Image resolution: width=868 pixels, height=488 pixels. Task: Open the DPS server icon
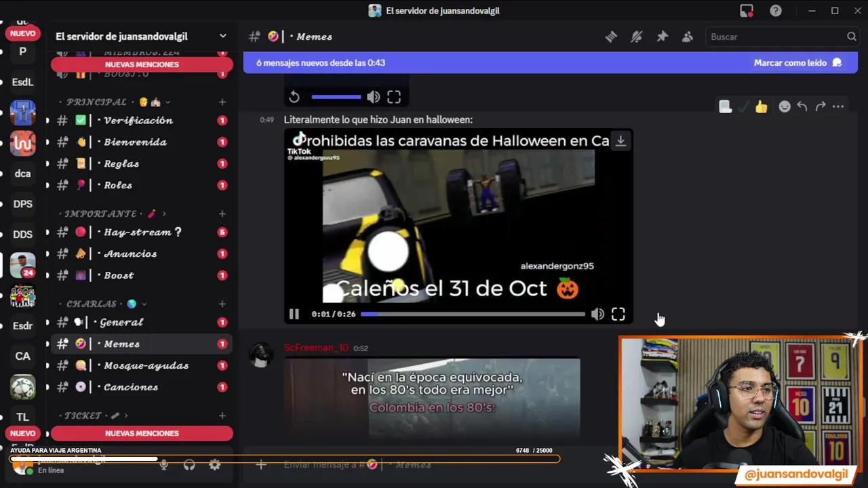tap(22, 204)
